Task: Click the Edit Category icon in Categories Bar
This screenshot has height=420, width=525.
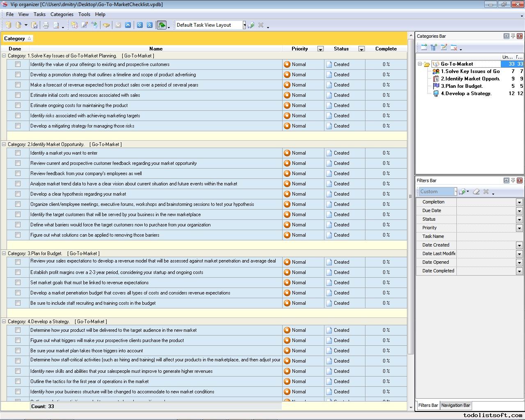Action: pyautogui.click(x=444, y=48)
